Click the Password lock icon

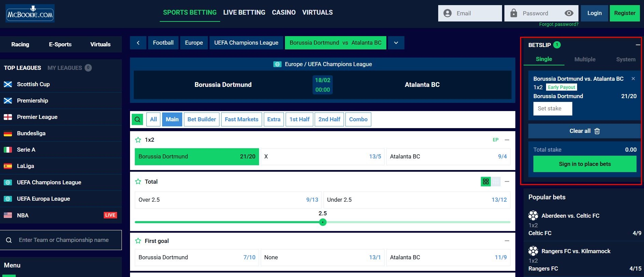514,13
